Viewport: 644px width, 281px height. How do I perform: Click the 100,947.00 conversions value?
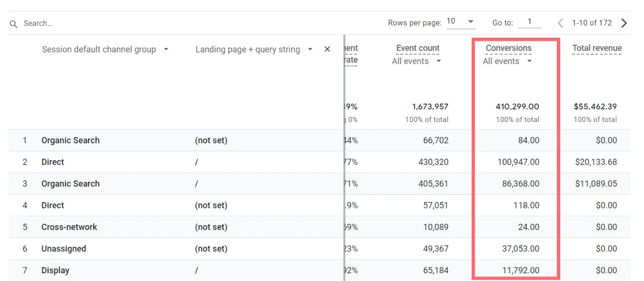click(518, 162)
